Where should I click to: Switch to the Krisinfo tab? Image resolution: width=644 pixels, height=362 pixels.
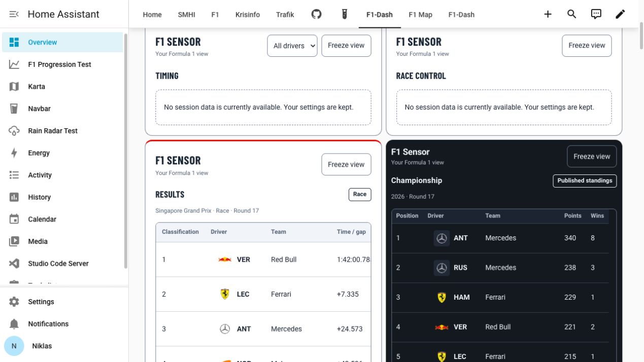tap(248, 15)
